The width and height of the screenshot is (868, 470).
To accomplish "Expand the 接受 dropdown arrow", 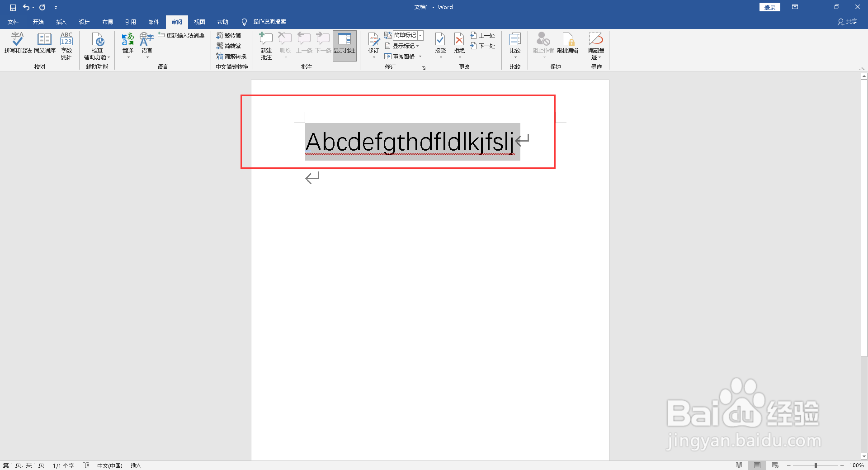I will (x=440, y=57).
